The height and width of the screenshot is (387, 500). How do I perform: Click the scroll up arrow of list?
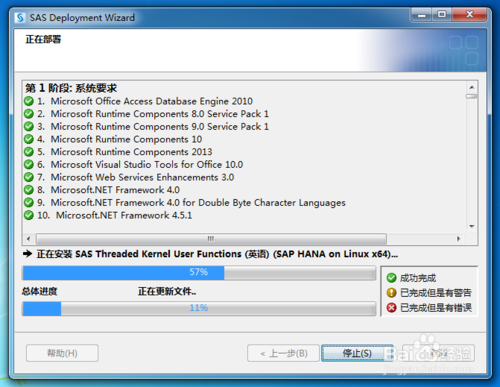coord(472,87)
